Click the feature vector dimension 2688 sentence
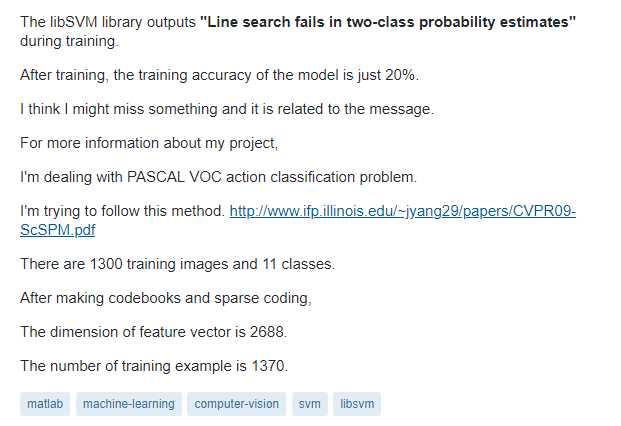This screenshot has width=621, height=426. pyautogui.click(x=154, y=332)
